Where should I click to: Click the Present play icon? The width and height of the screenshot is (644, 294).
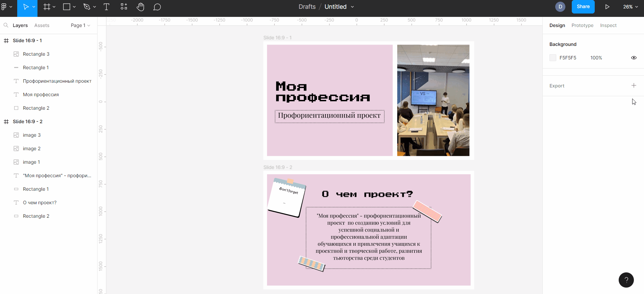click(x=607, y=7)
